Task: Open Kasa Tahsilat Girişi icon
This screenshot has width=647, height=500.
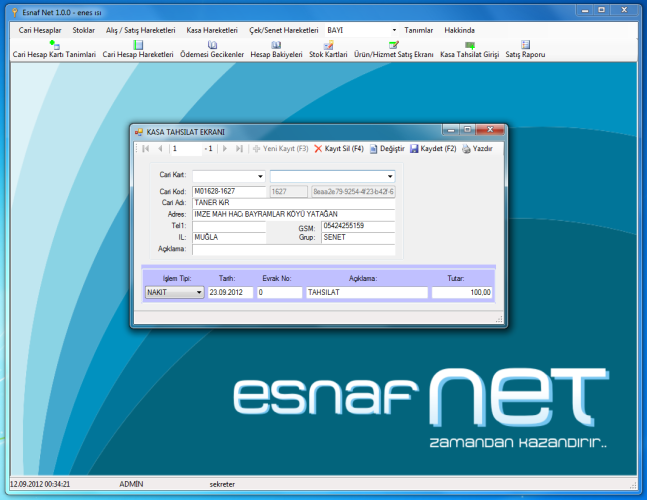Action: coord(470,50)
